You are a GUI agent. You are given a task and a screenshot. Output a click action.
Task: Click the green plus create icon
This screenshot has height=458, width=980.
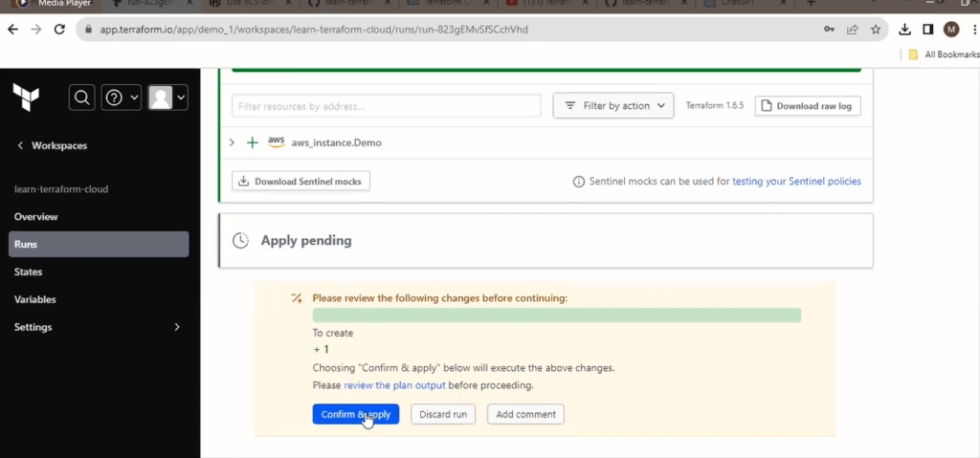[252, 143]
